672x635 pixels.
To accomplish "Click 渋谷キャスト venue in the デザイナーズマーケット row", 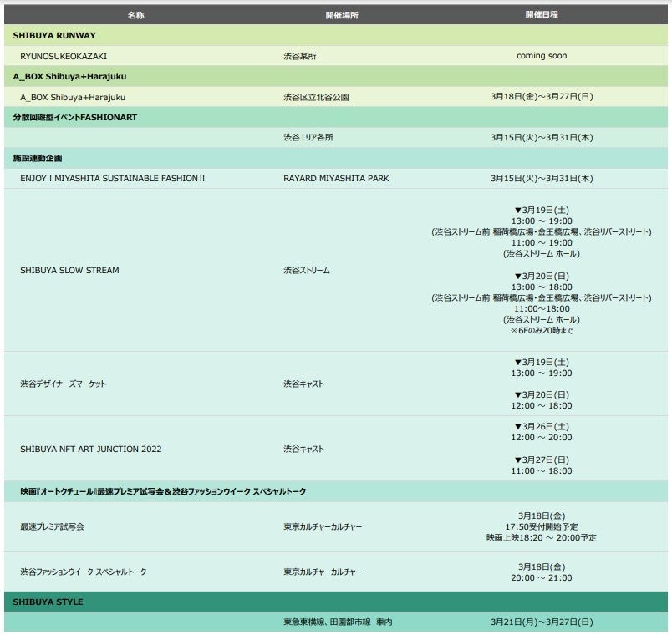I will tap(303, 384).
